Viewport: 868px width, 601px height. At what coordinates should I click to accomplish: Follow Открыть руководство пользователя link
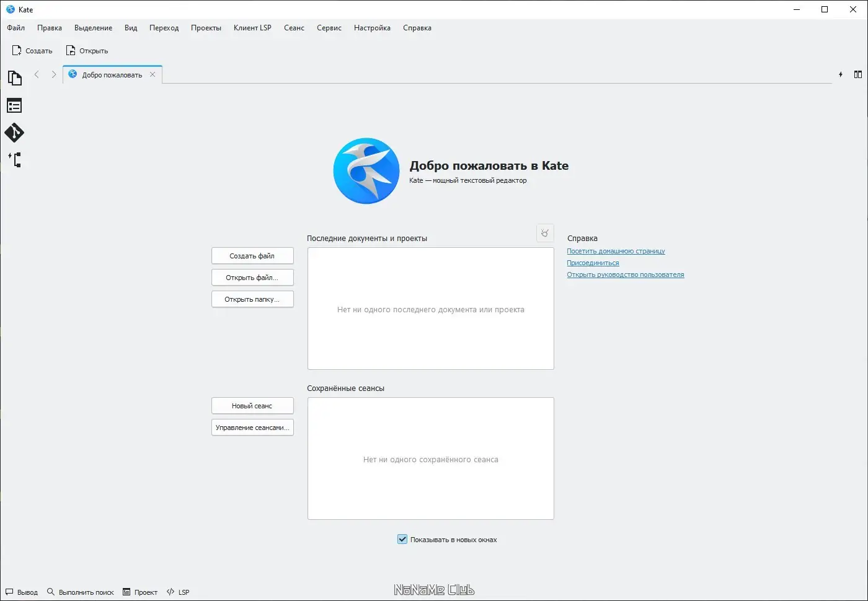coord(626,274)
